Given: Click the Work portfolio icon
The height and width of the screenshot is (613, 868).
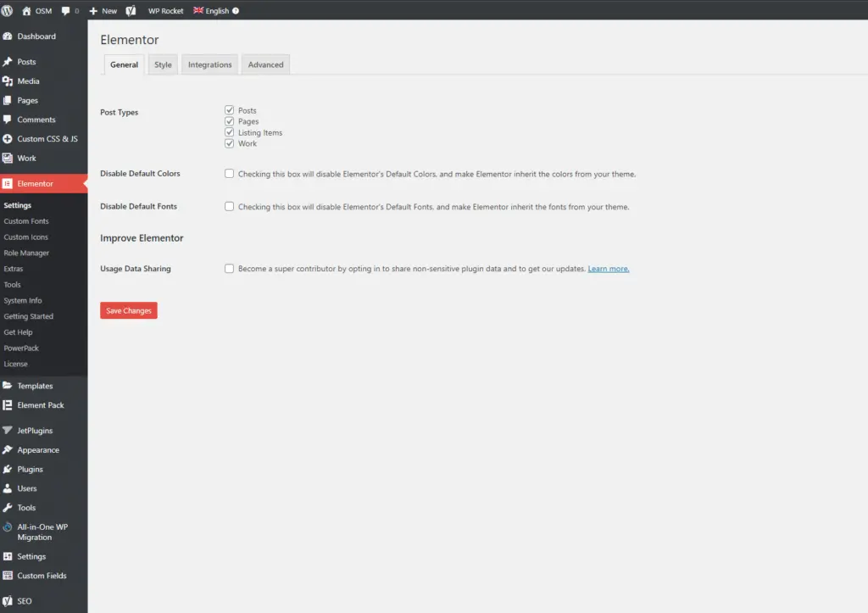Looking at the screenshot, I should pos(7,158).
